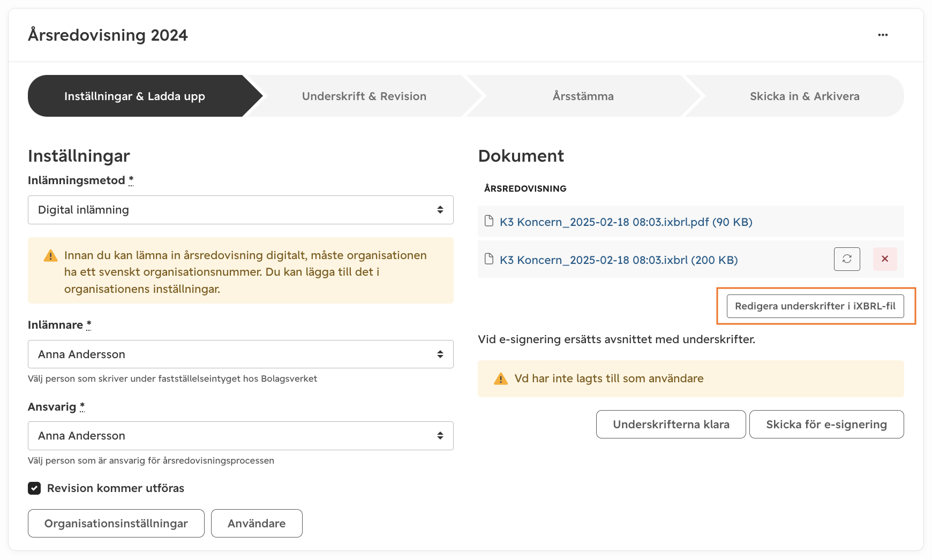This screenshot has width=932, height=560.
Task: Click the Revision kommer utföras label text
Action: tap(116, 488)
